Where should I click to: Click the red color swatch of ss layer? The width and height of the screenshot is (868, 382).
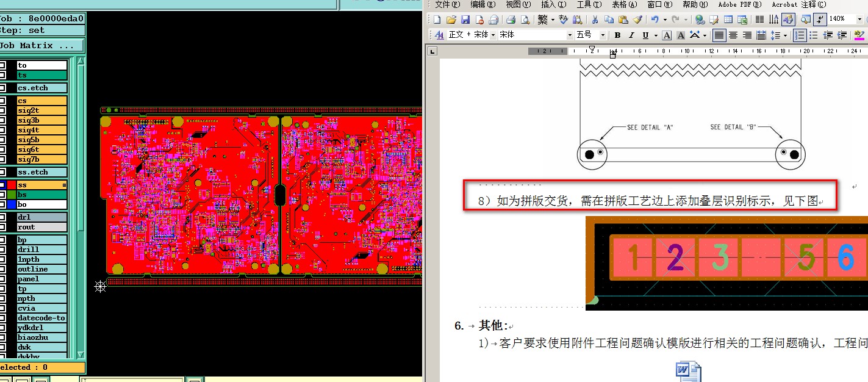12,185
